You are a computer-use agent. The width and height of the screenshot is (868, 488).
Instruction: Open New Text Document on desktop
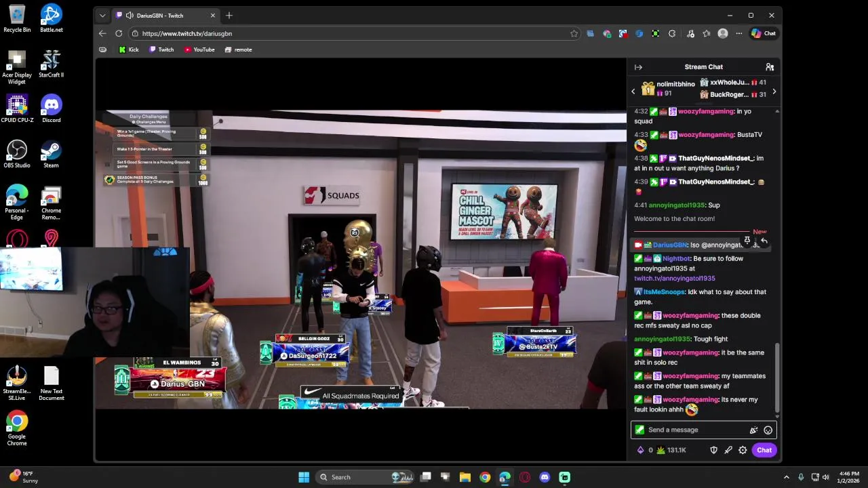(52, 384)
